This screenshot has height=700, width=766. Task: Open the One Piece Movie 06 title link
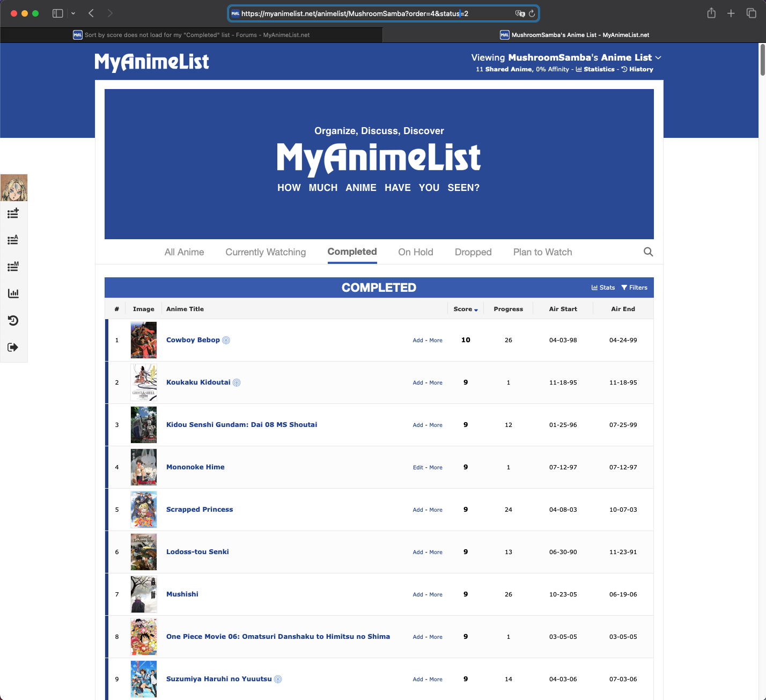click(278, 637)
